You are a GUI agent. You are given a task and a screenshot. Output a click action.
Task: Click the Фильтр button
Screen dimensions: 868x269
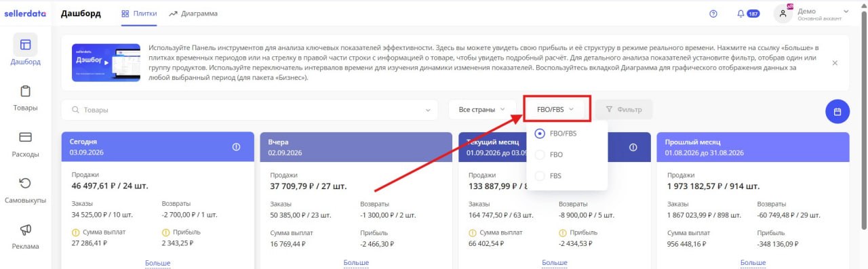(x=624, y=109)
